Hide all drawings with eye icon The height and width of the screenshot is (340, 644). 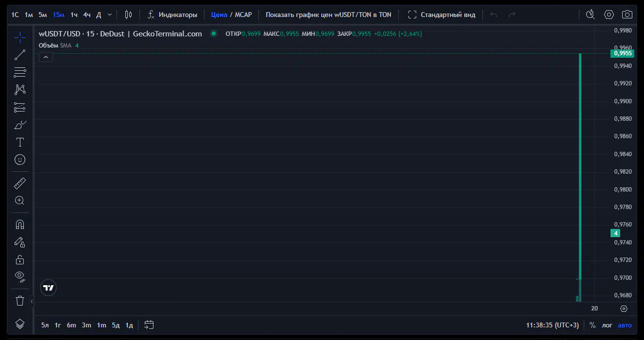20,277
